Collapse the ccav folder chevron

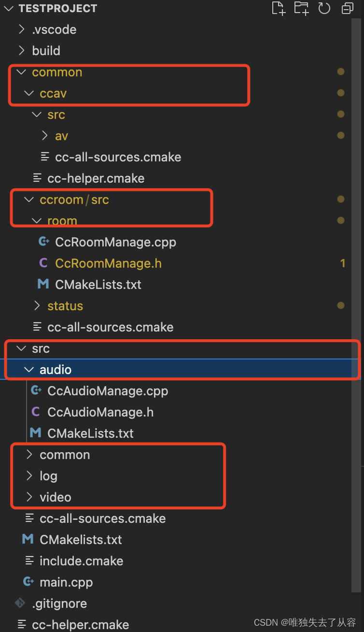coord(28,93)
